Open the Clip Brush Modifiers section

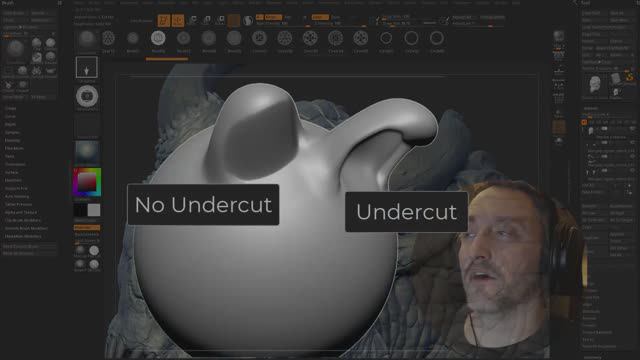pos(23,220)
